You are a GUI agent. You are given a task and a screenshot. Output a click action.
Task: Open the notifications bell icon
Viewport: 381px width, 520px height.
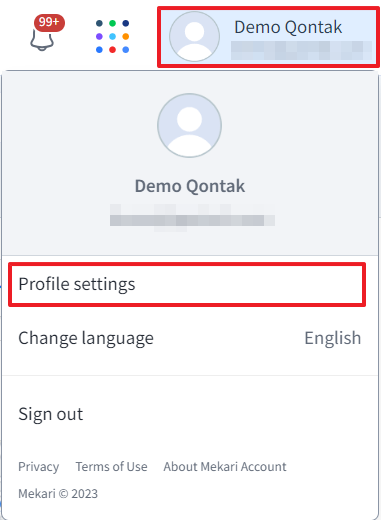pyautogui.click(x=42, y=40)
